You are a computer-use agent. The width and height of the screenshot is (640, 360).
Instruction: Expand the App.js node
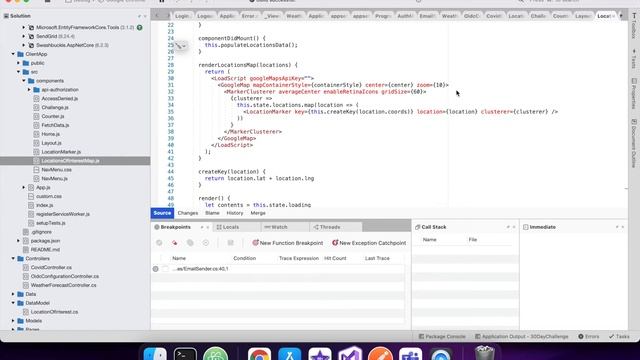[x=24, y=187]
